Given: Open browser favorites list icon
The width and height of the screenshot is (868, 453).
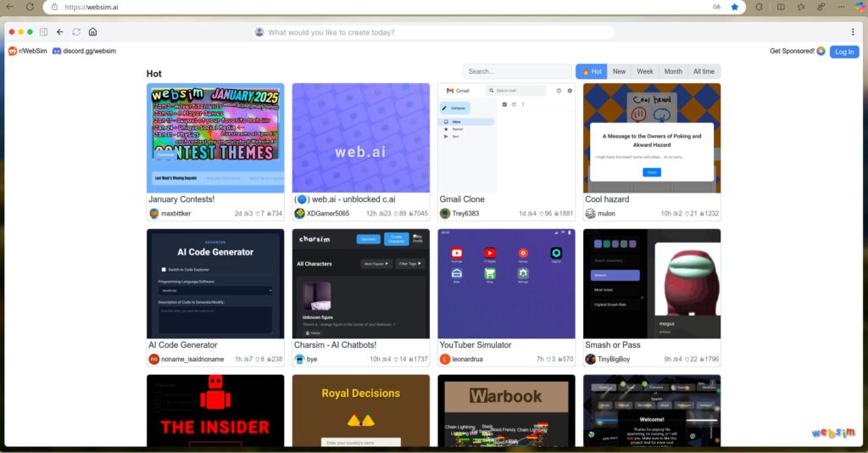Looking at the screenshot, I should 801,7.
